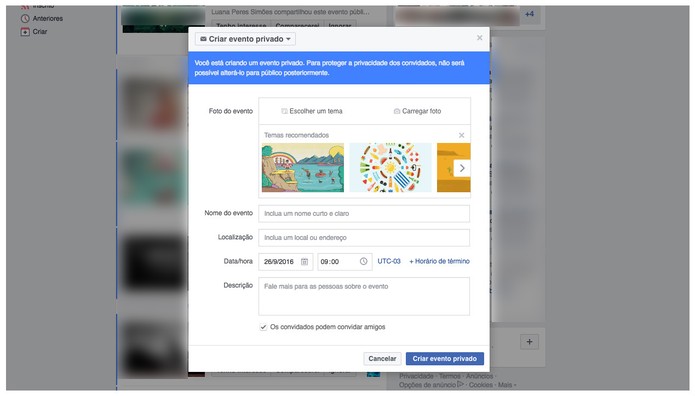The height and width of the screenshot is (396, 695).
Task: Open the UTC-03 timezone selector
Action: pyautogui.click(x=389, y=261)
